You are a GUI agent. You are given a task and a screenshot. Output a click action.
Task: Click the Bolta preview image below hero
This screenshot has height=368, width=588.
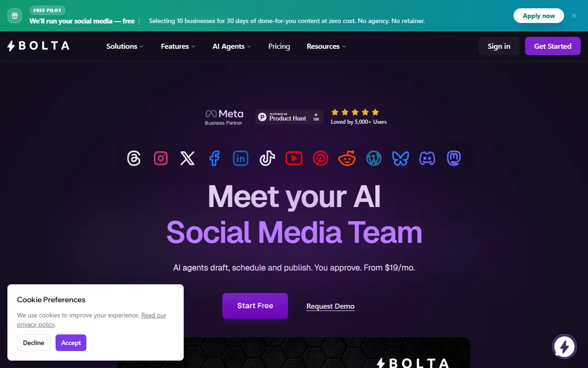[294, 352]
